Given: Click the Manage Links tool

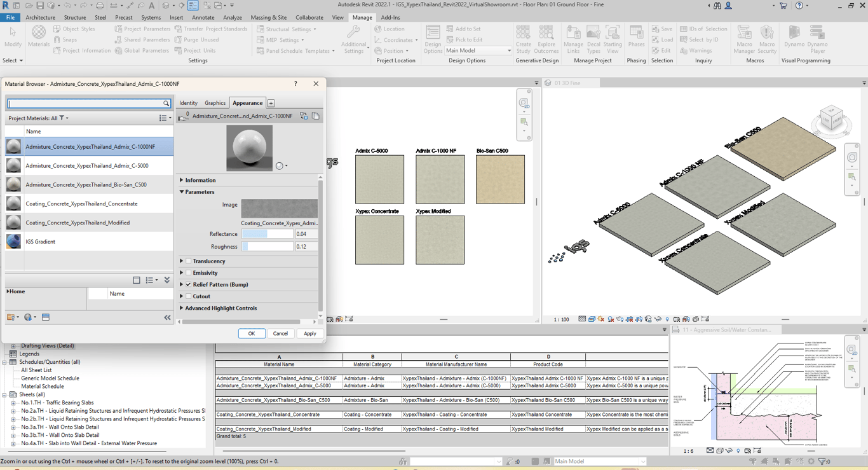Looking at the screenshot, I should pyautogui.click(x=573, y=39).
